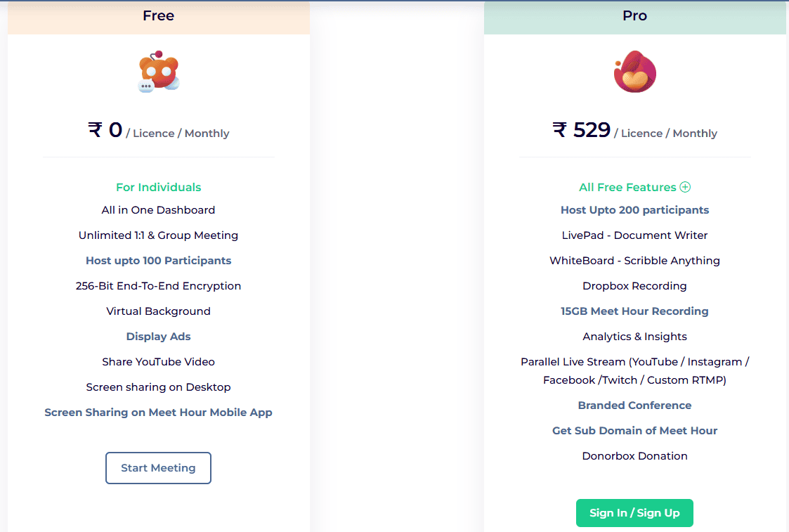Image resolution: width=789 pixels, height=532 pixels.
Task: Select Host Upto 200 participants feature
Action: coord(634,209)
